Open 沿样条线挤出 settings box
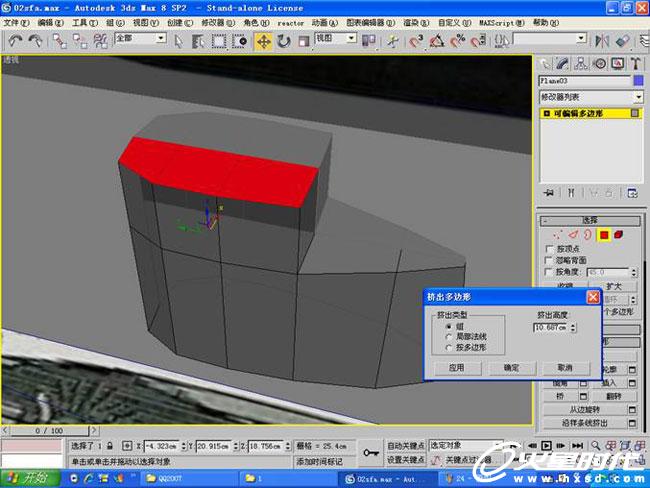The height and width of the screenshot is (488, 650). (x=632, y=423)
